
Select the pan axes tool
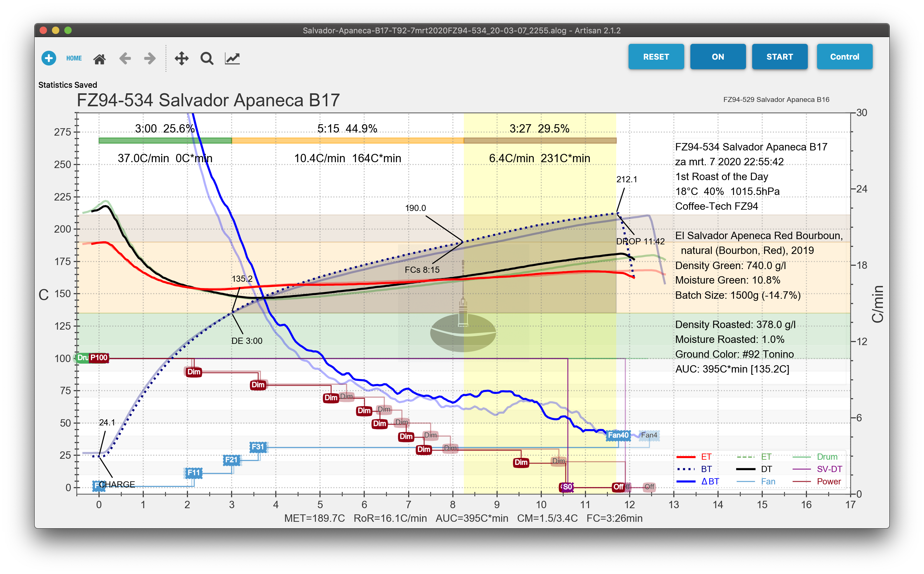coord(181,58)
